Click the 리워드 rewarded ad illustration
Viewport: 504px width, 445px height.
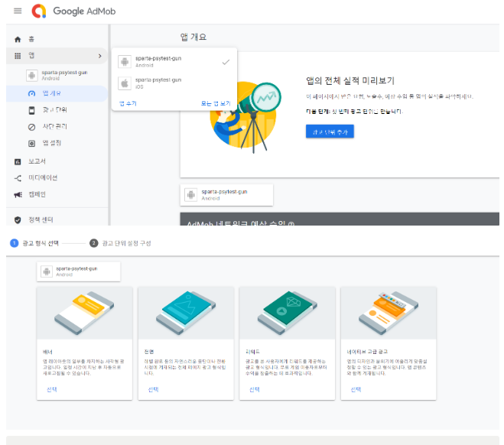288,313
